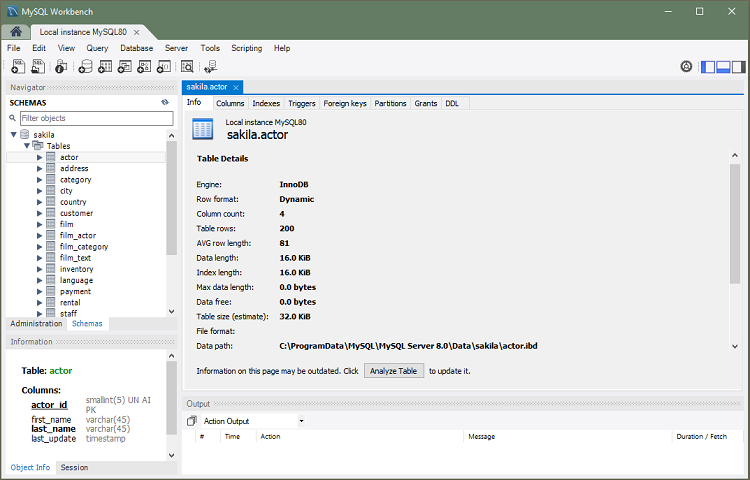
Task: Click the open SQL script file icon
Action: (37, 67)
